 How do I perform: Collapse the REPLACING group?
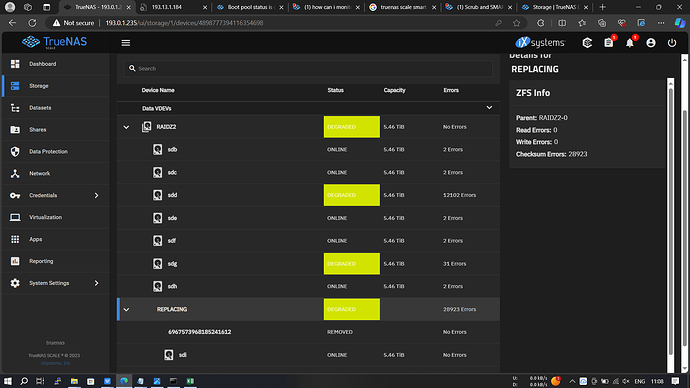[126, 310]
